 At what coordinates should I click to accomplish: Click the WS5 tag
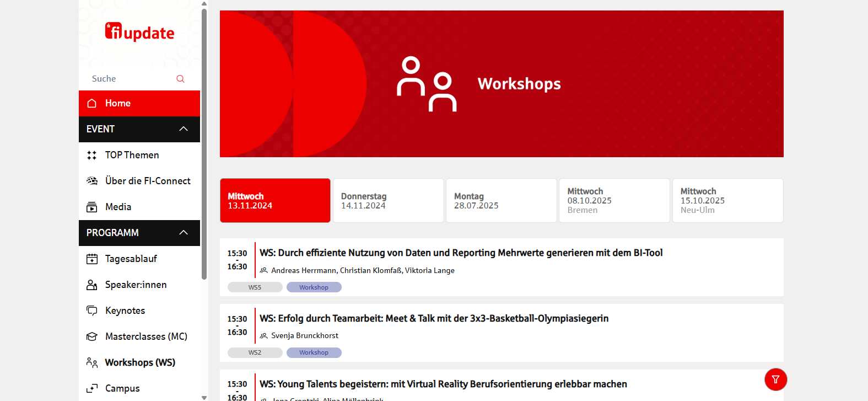pyautogui.click(x=255, y=287)
